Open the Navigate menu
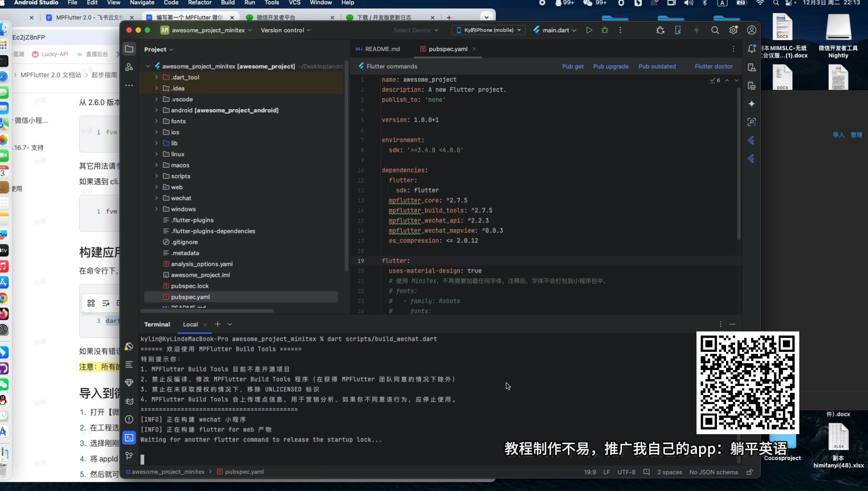 (142, 3)
